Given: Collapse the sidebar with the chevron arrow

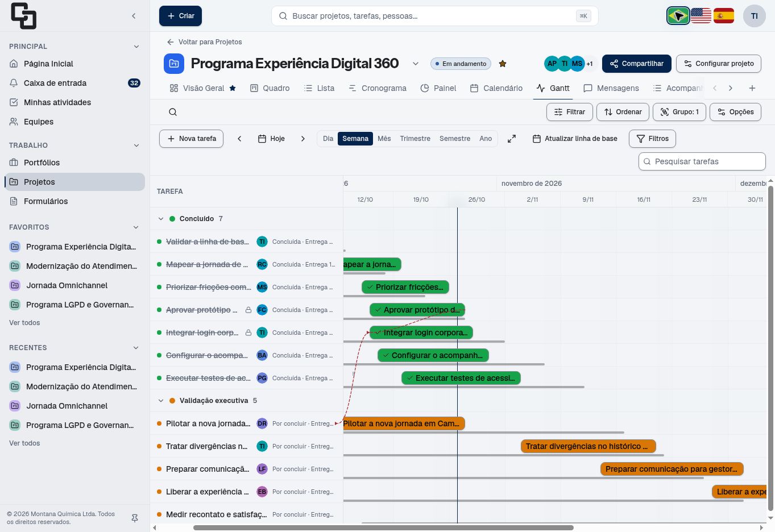Looking at the screenshot, I should pos(134,16).
